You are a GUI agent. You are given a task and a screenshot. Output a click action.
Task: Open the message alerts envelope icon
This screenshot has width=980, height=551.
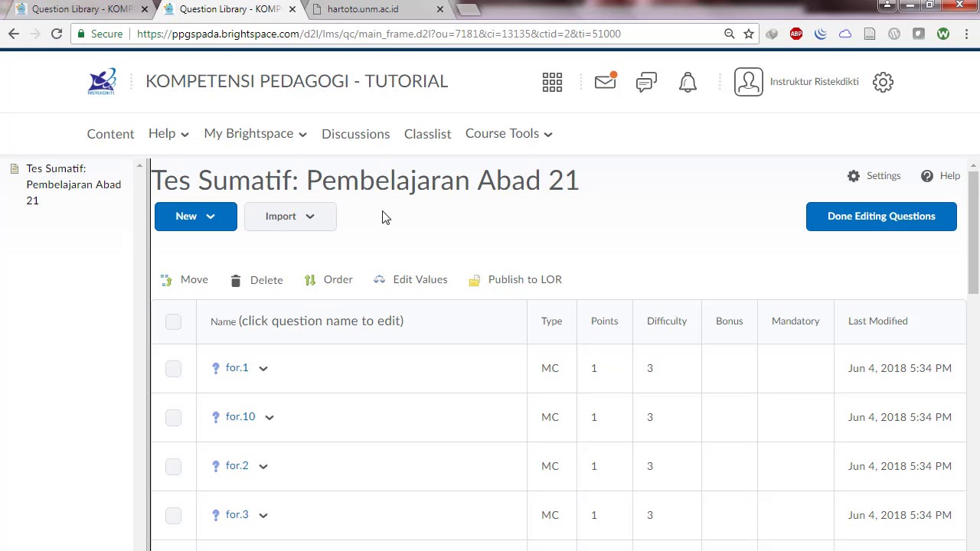coord(606,80)
